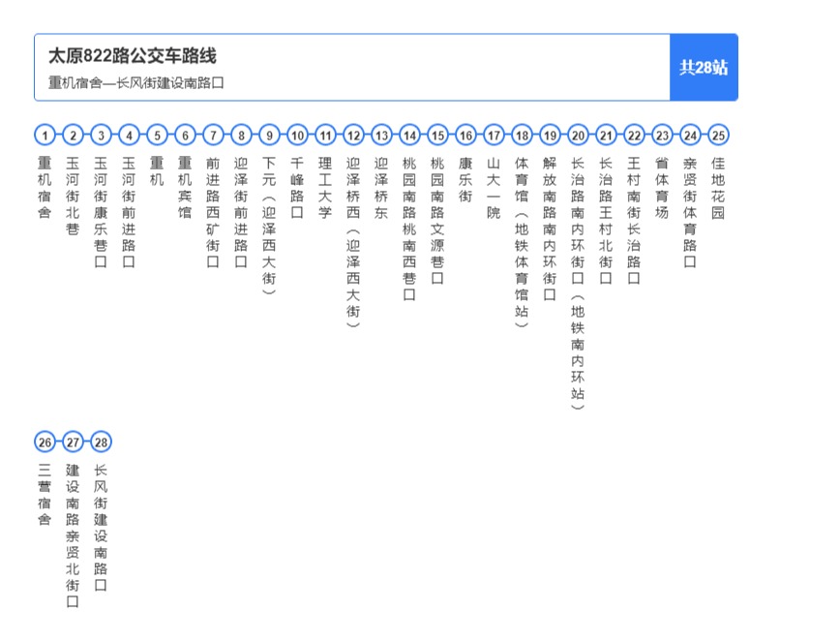Click station circle number 9
Viewport: 840px width, 641px height.
(269, 135)
